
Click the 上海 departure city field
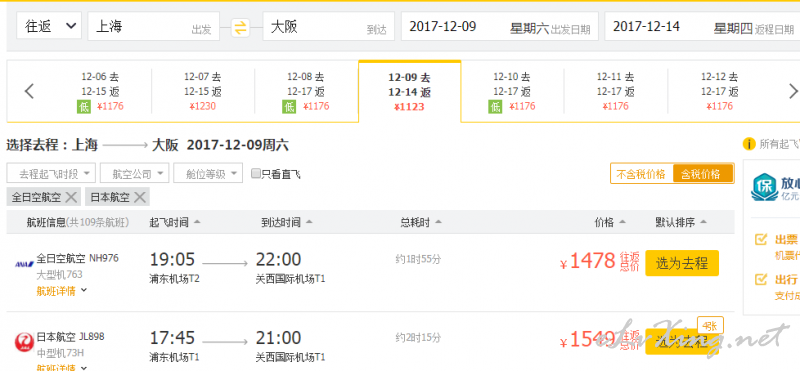pyautogui.click(x=154, y=26)
